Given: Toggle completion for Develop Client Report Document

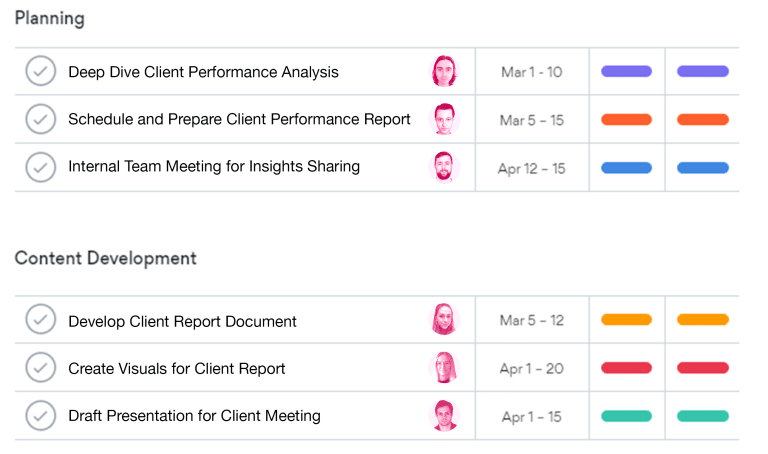Looking at the screenshot, I should [x=40, y=321].
